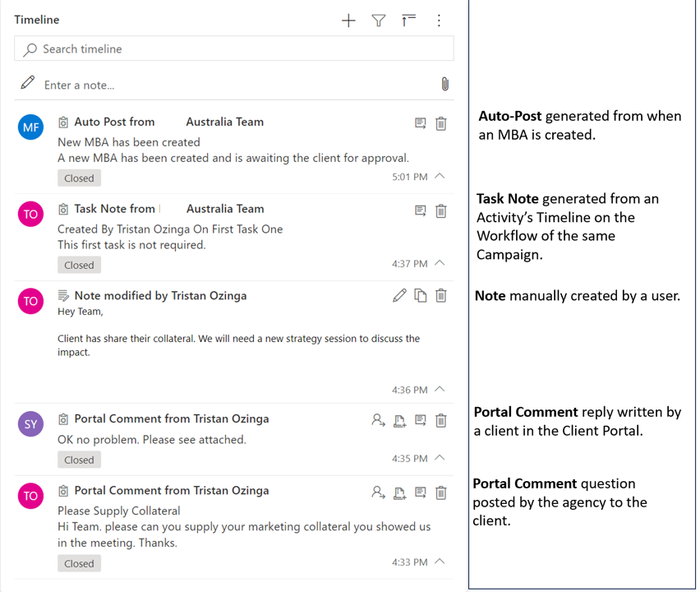Click the SY avatar on portal comment
This screenshot has width=700, height=592.
pyautogui.click(x=30, y=423)
